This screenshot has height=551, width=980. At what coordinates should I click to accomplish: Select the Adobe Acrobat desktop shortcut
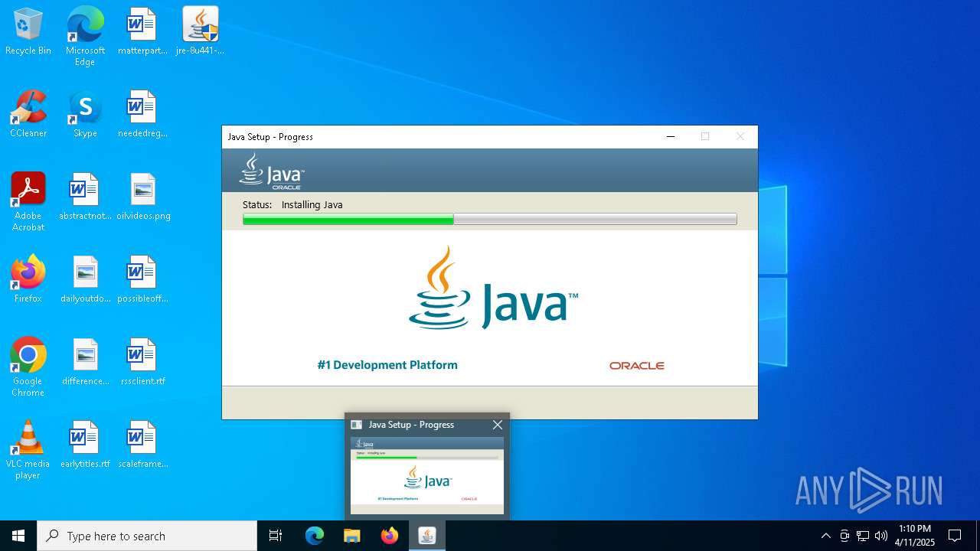pos(28,202)
